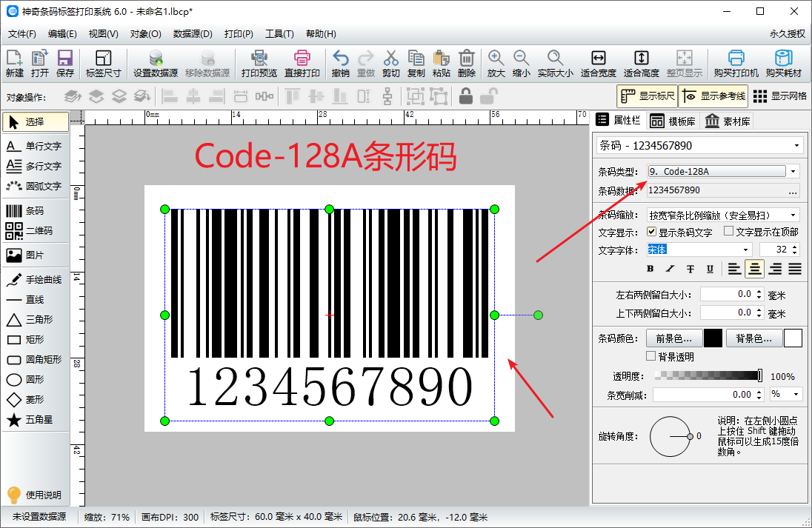Open 标签尺寸 label size settings
The width and height of the screenshot is (812, 528).
coord(103,63)
